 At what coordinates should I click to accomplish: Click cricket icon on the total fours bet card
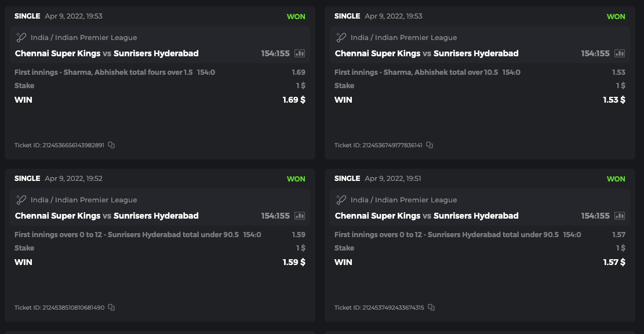21,38
